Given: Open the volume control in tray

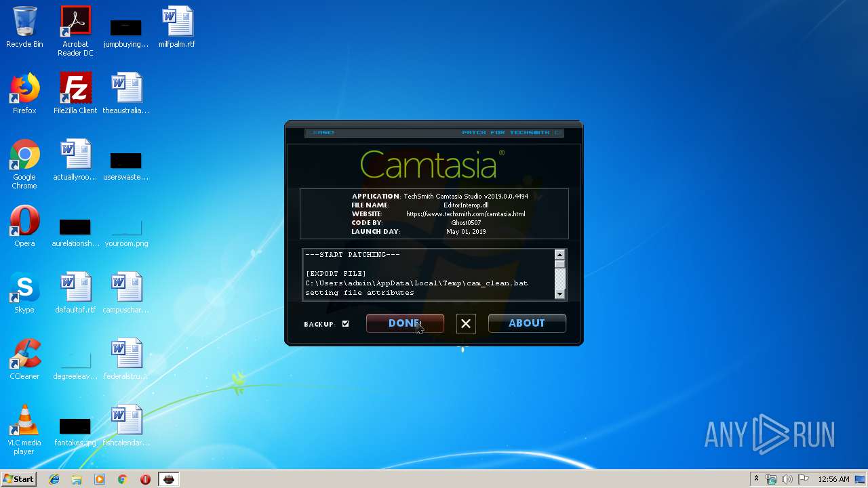Looking at the screenshot, I should (787, 479).
